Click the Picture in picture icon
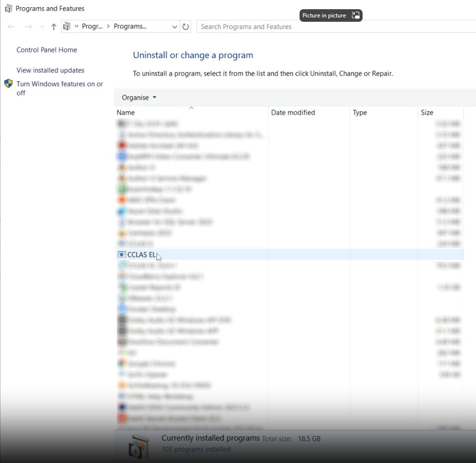The image size is (476, 463). click(355, 15)
